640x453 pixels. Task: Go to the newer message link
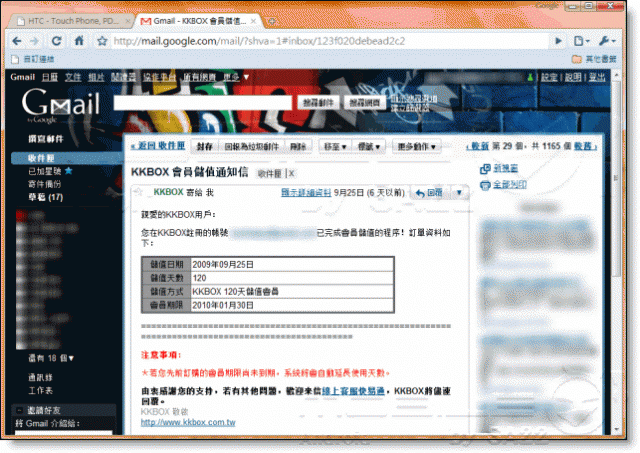[480, 146]
